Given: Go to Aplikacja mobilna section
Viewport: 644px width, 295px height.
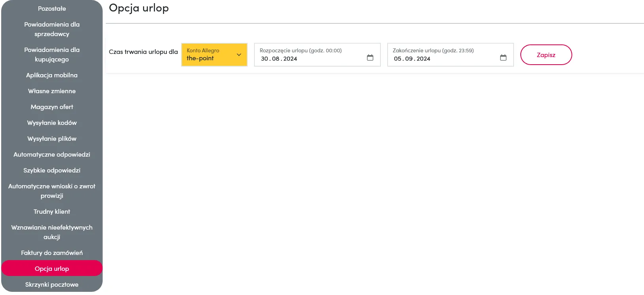Looking at the screenshot, I should pos(52,75).
